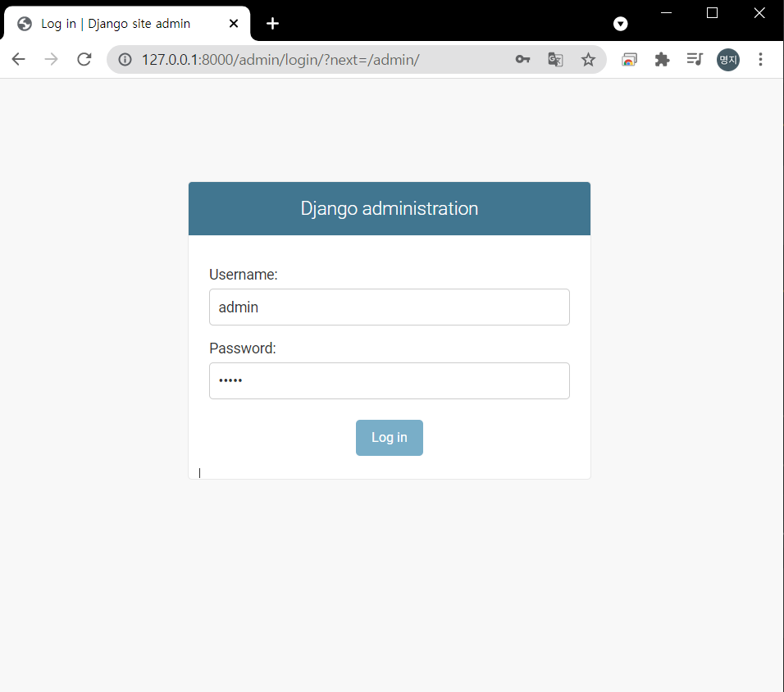
Task: Go back to the previous page
Action: [x=19, y=60]
